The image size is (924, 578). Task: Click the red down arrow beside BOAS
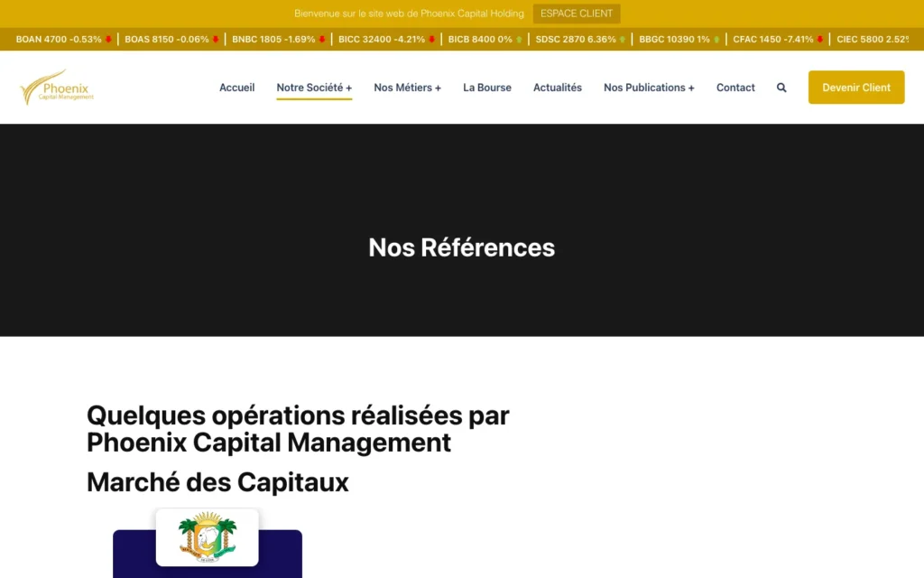(x=216, y=40)
